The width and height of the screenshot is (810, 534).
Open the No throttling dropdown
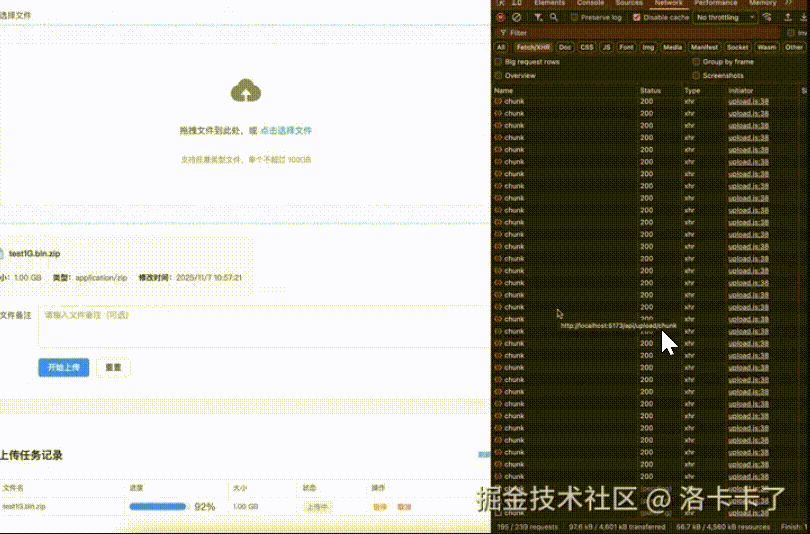723,17
